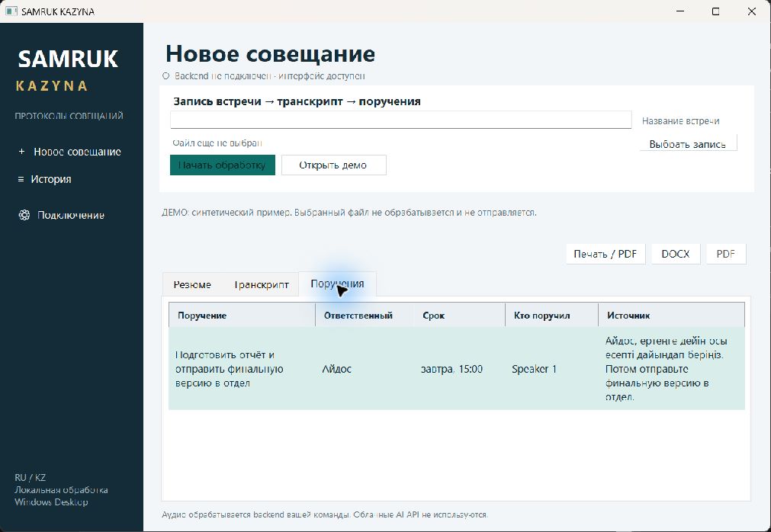Screen dimensions: 771x532
Task: Click the Срок column header
Action: click(x=459, y=316)
